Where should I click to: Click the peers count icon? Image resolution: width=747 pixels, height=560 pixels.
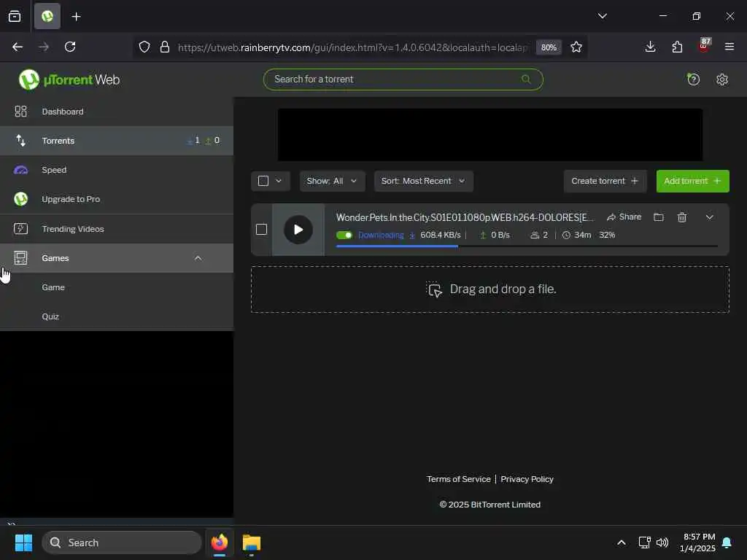(535, 236)
